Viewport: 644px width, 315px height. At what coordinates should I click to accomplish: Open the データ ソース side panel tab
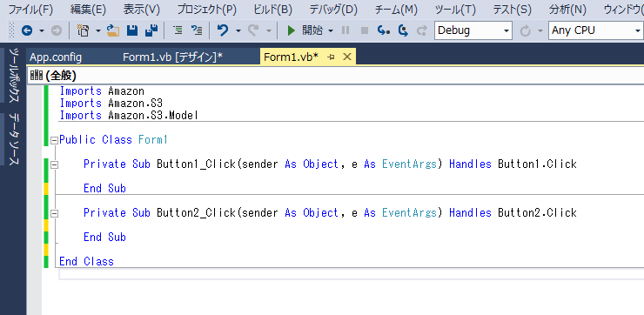tap(14, 139)
